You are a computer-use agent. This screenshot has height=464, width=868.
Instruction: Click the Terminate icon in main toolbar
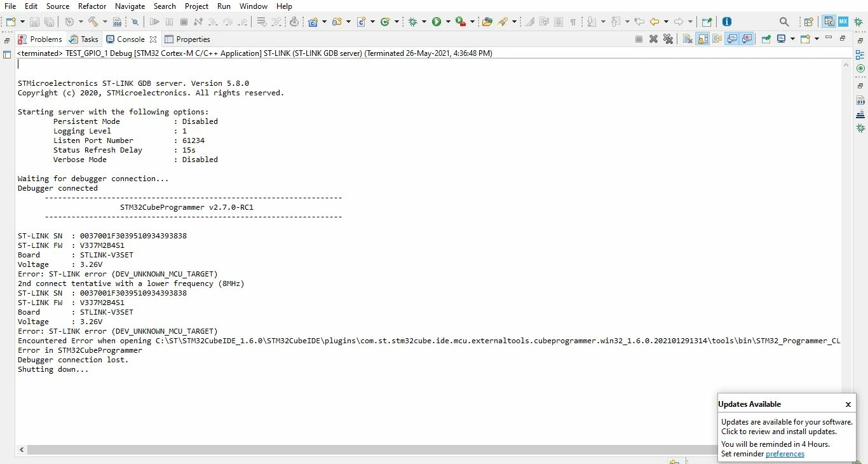pos(184,22)
